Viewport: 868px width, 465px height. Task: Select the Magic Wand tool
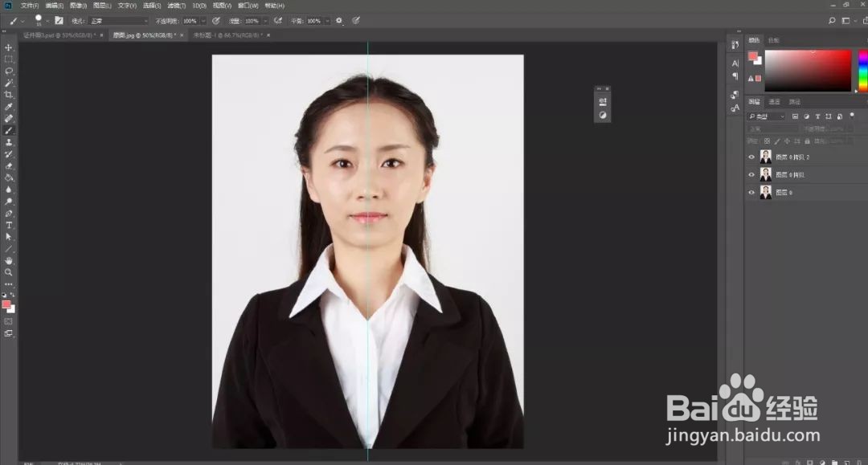tap(8, 83)
